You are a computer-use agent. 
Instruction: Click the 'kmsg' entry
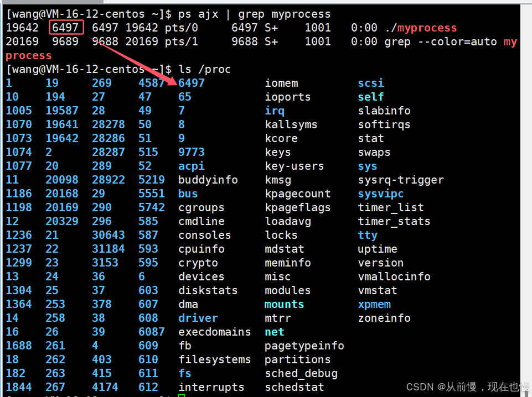[x=278, y=180]
